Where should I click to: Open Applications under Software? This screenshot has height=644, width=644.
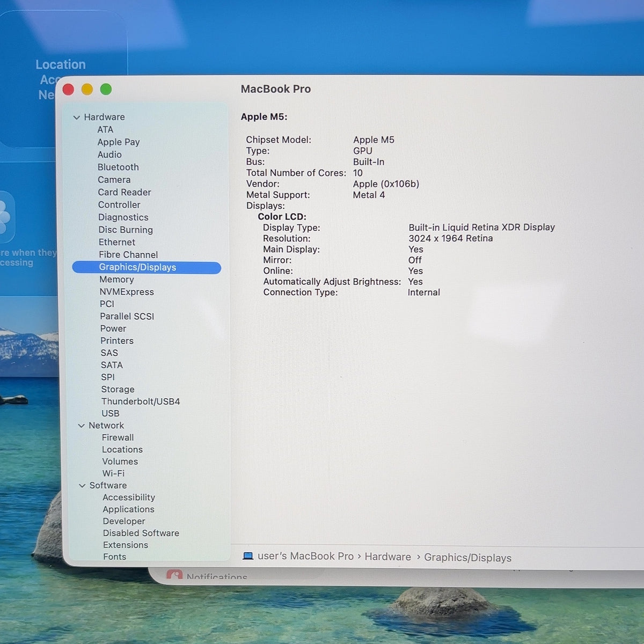128,509
